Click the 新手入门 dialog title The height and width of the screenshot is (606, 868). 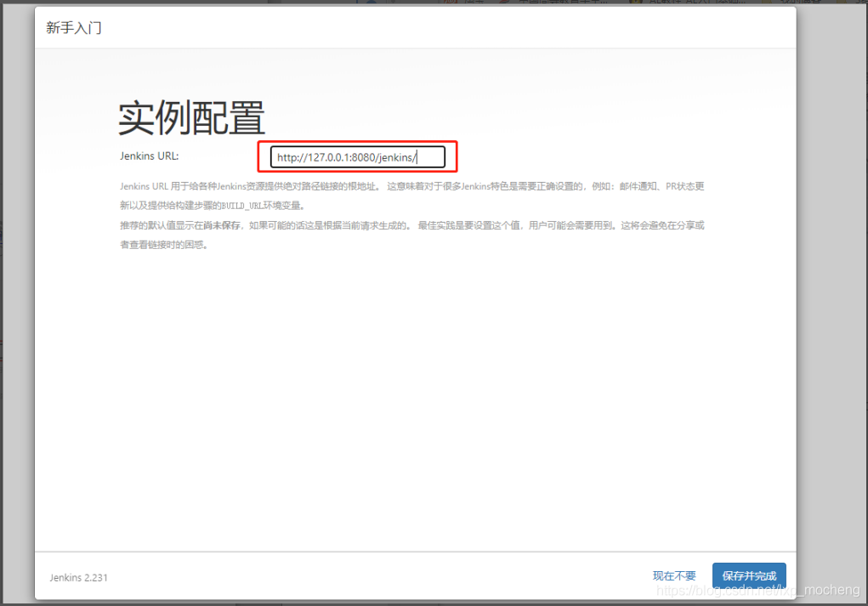(74, 28)
